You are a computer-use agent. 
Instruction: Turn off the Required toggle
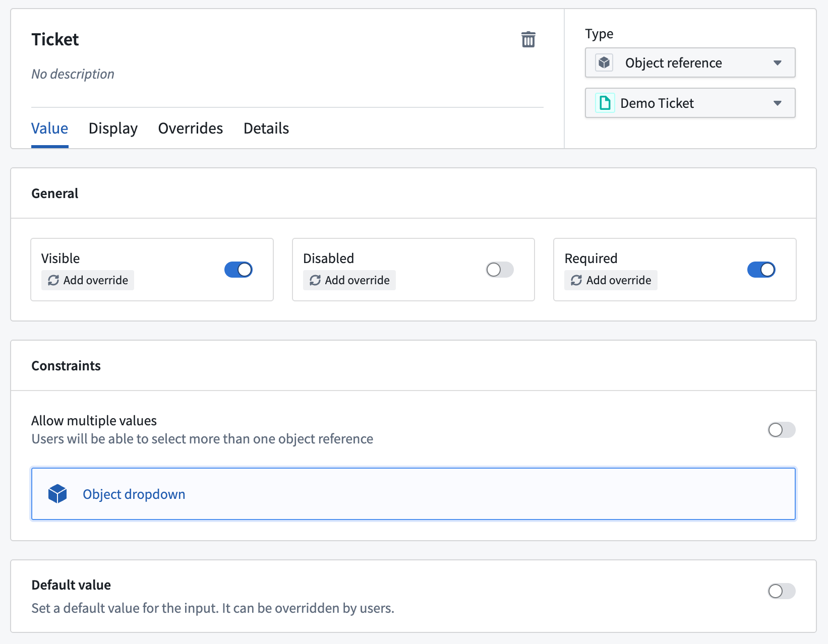tap(761, 270)
